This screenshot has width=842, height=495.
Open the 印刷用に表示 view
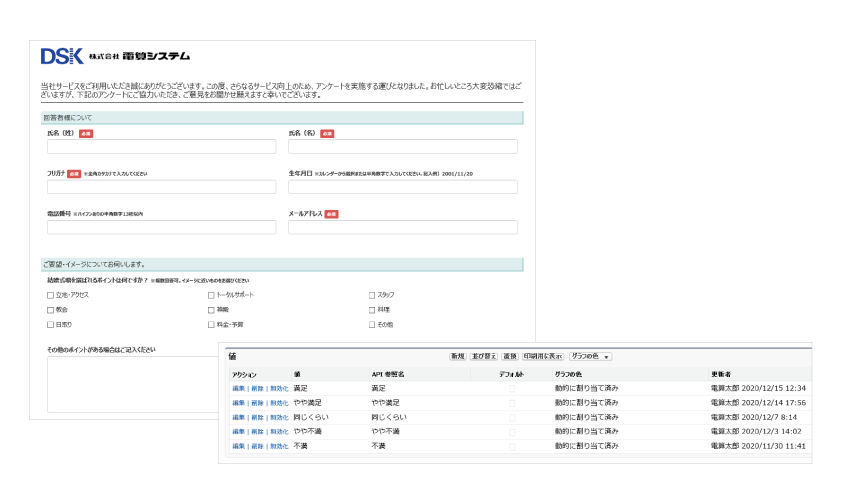pyautogui.click(x=543, y=356)
